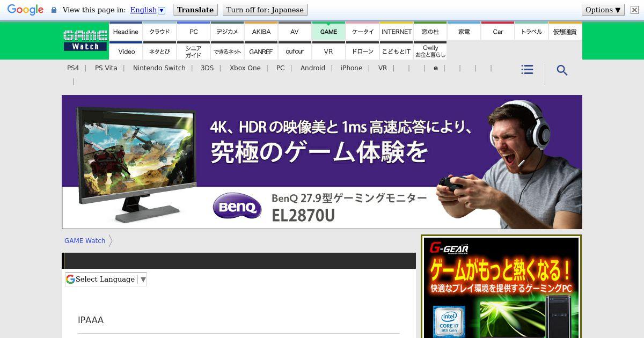644x338 pixels.
Task: Open the GANREF tab
Action: pyautogui.click(x=261, y=51)
